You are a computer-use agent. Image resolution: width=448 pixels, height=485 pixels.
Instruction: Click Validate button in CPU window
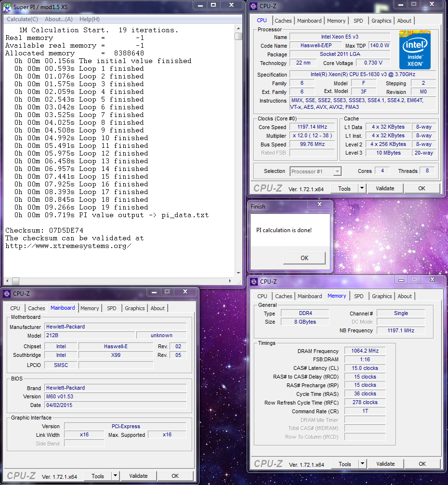pyautogui.click(x=385, y=188)
